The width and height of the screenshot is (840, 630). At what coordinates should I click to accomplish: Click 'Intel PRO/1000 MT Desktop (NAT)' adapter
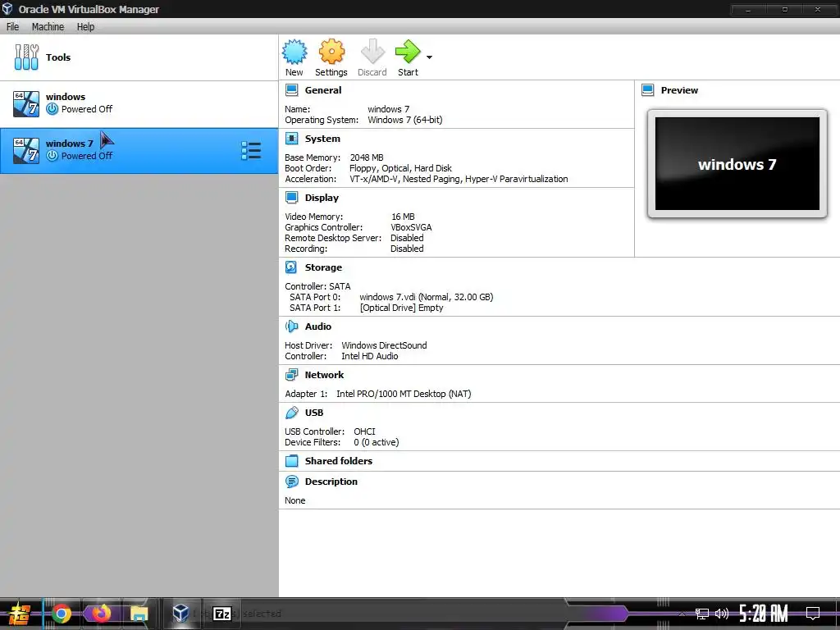tap(404, 394)
